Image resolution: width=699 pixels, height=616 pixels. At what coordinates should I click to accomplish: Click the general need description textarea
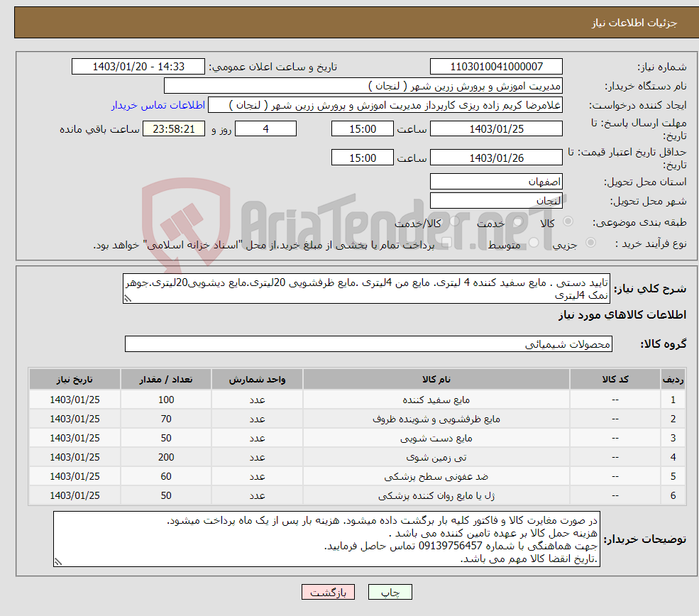tap(366, 289)
